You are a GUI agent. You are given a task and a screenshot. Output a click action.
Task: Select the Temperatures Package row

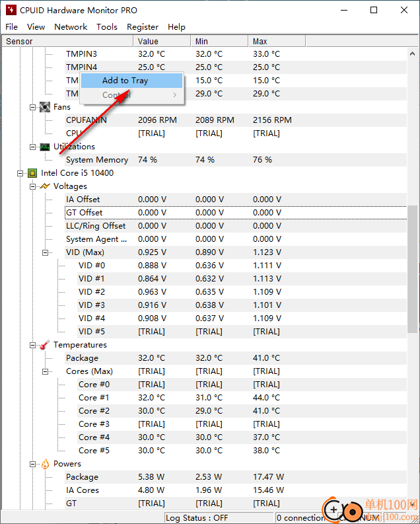click(x=236, y=358)
